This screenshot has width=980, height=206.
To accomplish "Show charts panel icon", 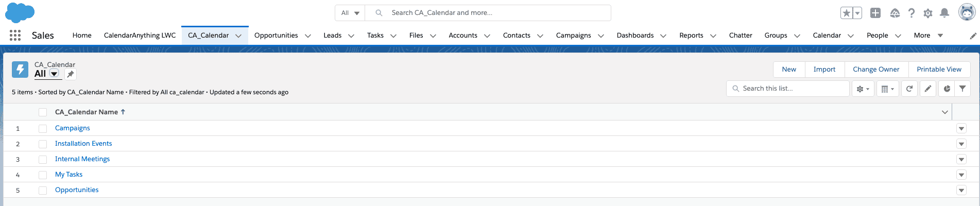I will click(947, 89).
